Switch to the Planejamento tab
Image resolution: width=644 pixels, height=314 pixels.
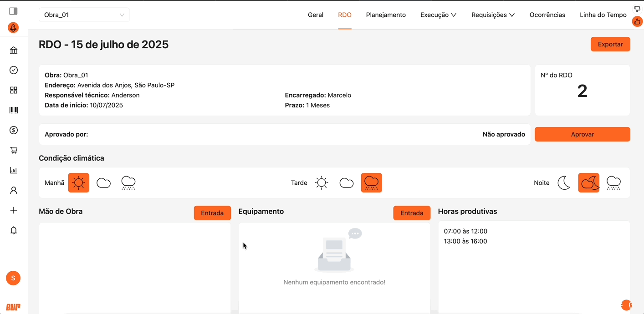pyautogui.click(x=386, y=15)
